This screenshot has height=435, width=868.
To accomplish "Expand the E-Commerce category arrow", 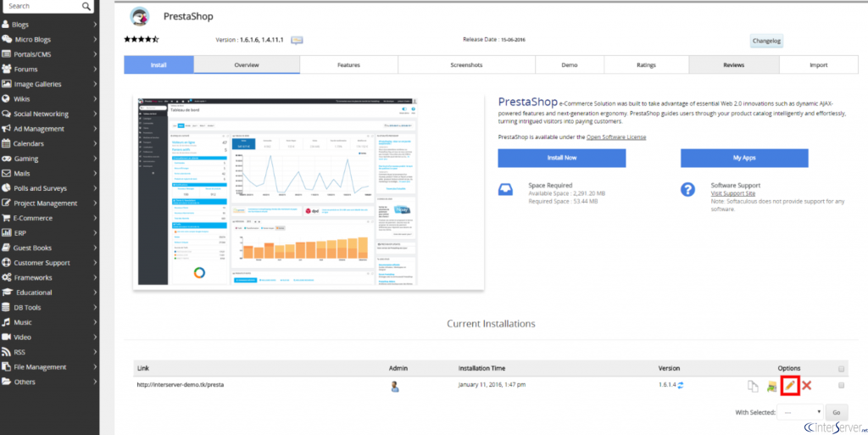I will 95,218.
